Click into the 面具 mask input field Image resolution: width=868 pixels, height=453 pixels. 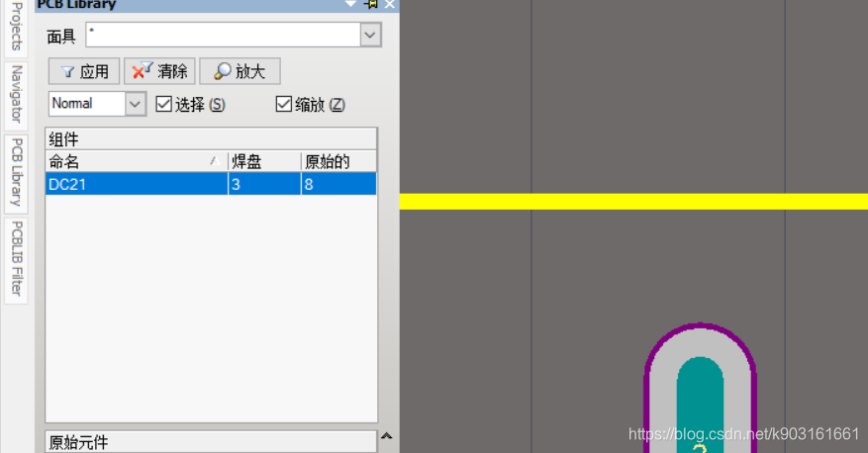(223, 35)
